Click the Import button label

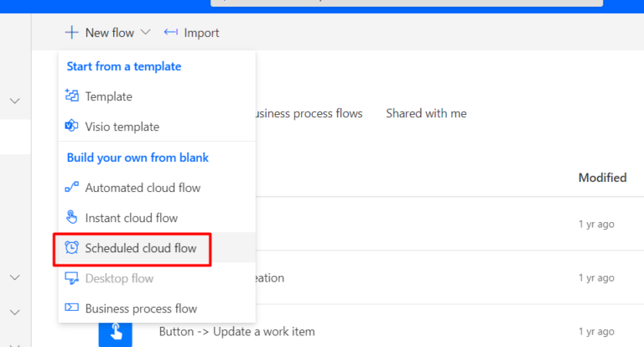point(201,33)
